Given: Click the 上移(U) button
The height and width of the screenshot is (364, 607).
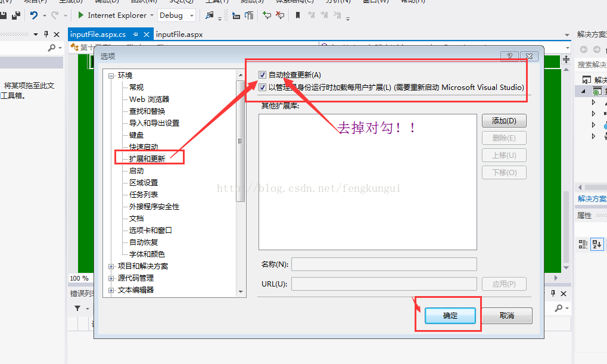Looking at the screenshot, I should point(504,155).
